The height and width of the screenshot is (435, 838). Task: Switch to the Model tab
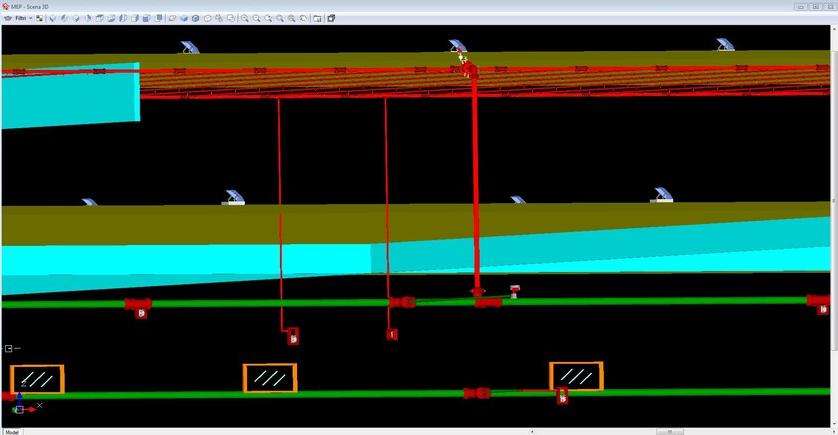[x=12, y=431]
